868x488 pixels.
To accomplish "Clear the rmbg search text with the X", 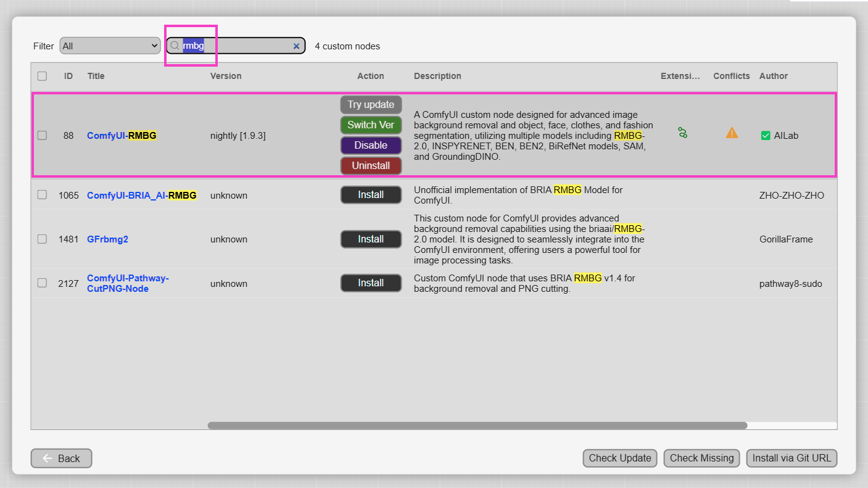I will 296,46.
